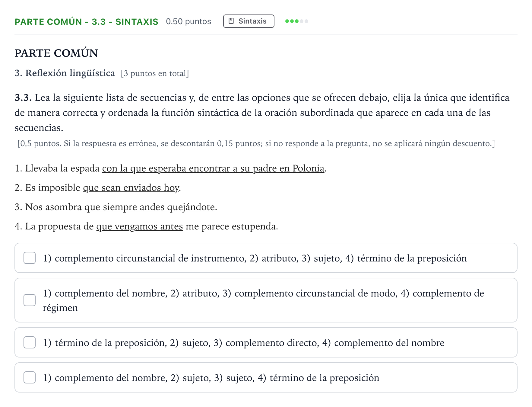
Task: Check the option starting 'término de la preposición, 2) sujeto'
Action: (x=30, y=342)
